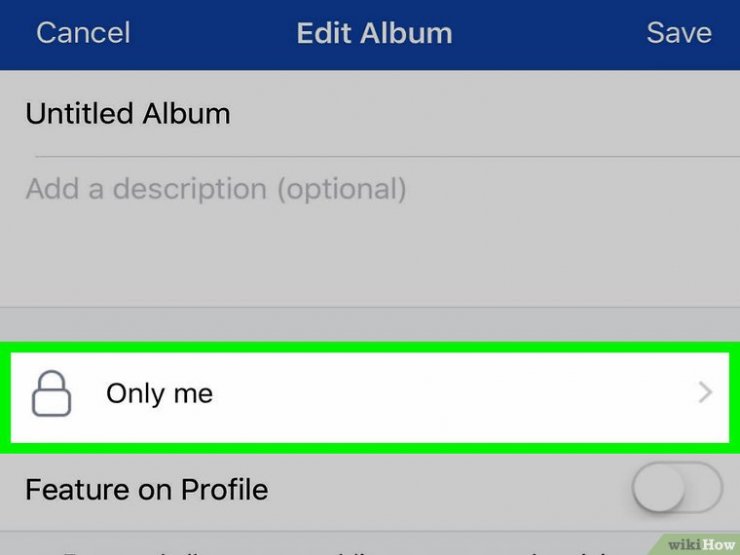Click the white knob of the profile switch
Screen dimensions: 740x555
(x=659, y=488)
